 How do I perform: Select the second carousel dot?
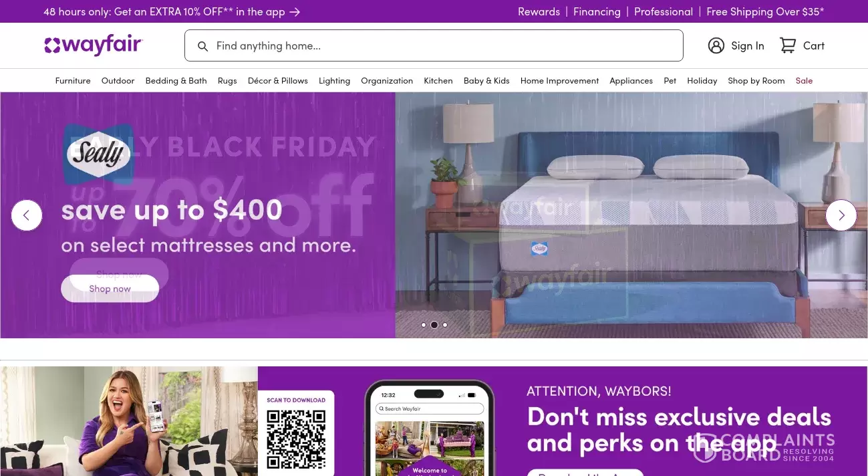coord(434,325)
